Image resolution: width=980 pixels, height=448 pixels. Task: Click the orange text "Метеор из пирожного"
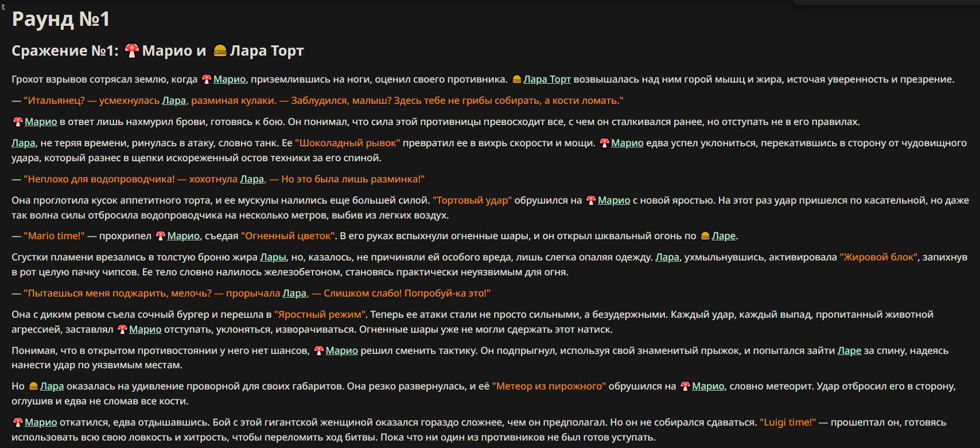click(549, 386)
